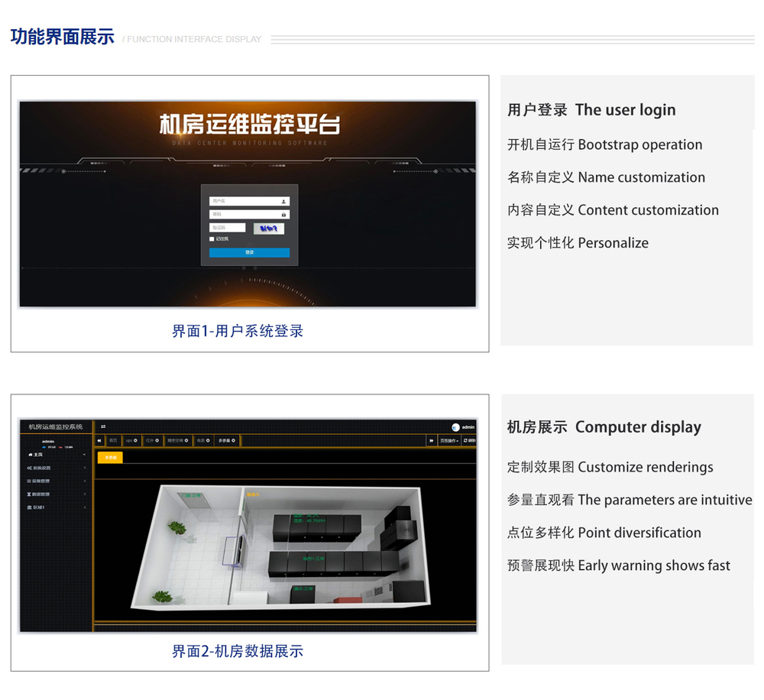The height and width of the screenshot is (700, 764).
Task: Tick the 记住我 remember-me checkbox
Action: pyautogui.click(x=212, y=239)
